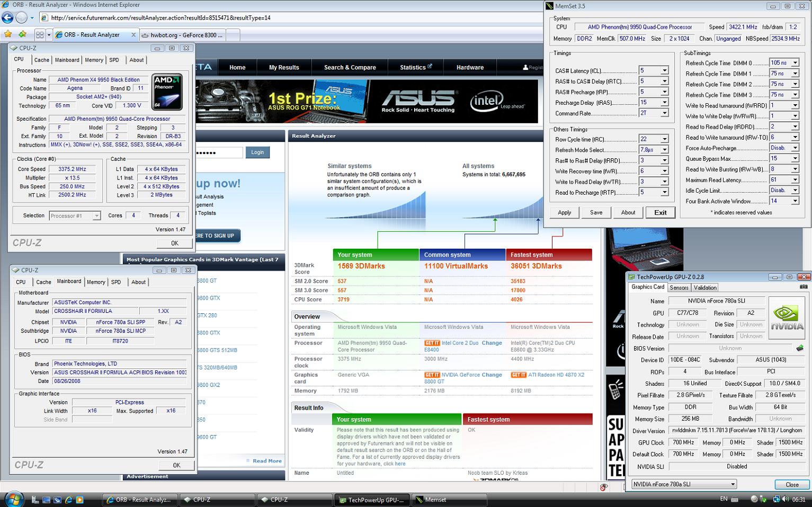Open the Hardware menu item
This screenshot has width=812, height=507.
[x=470, y=67]
